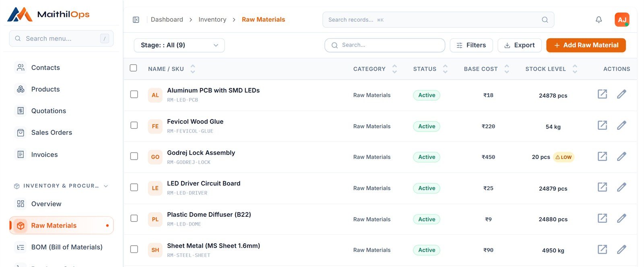Click the 4950 kg stock level

click(553, 251)
